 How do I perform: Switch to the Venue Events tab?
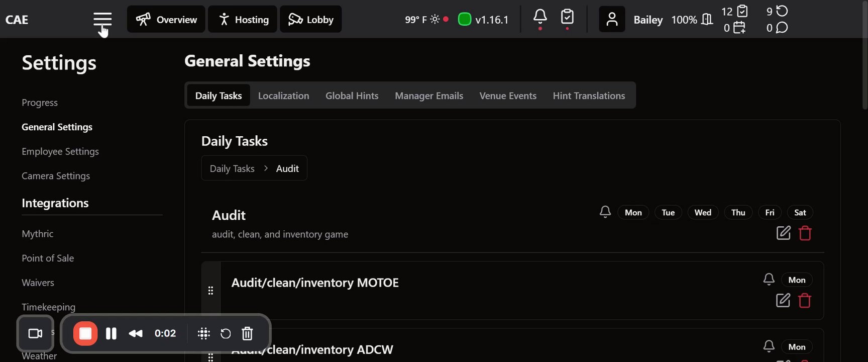click(508, 96)
